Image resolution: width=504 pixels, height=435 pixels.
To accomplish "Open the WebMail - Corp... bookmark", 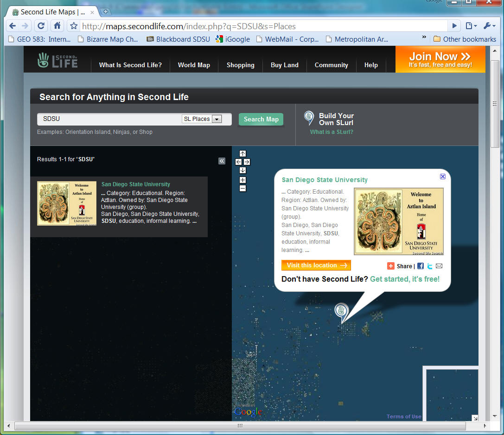I will [287, 39].
